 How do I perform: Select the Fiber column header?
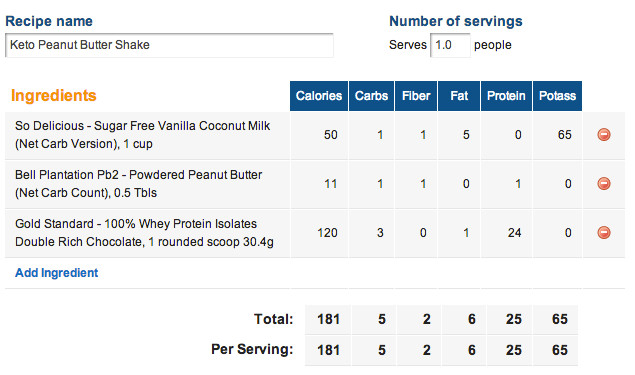click(416, 96)
